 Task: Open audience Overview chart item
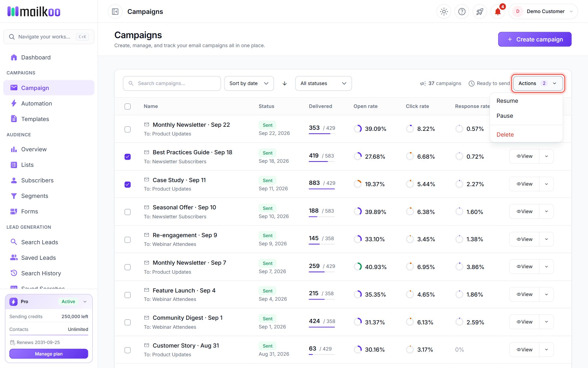click(49, 149)
